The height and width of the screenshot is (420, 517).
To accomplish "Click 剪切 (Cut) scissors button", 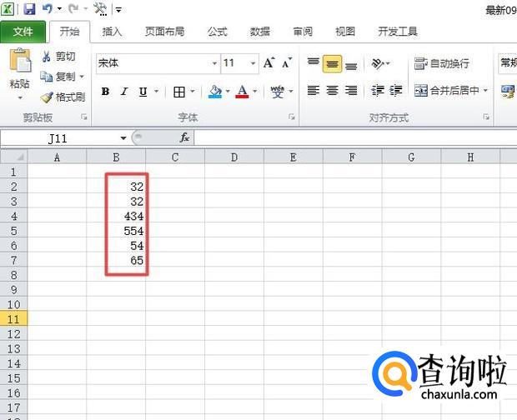I will tap(58, 57).
